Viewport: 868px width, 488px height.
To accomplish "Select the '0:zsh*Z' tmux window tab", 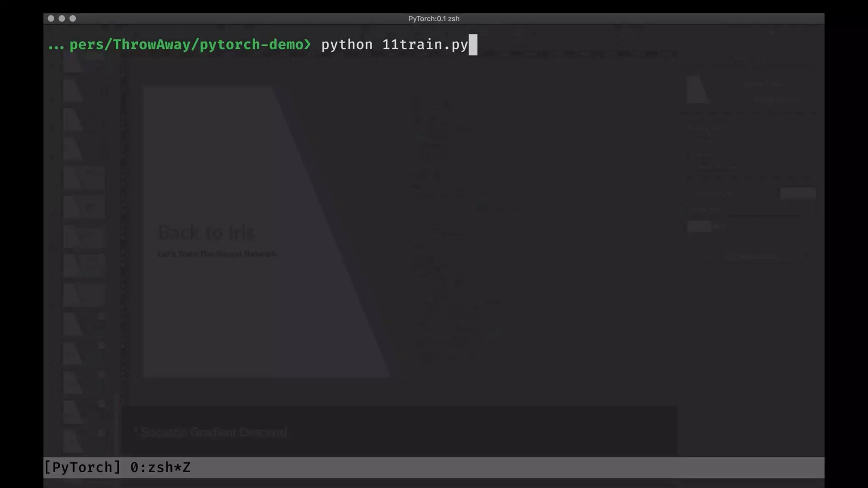I will pos(160,467).
